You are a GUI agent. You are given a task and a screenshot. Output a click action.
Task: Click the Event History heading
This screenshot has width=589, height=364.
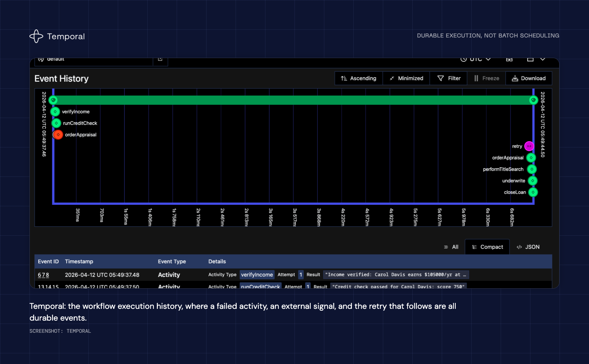pyautogui.click(x=61, y=79)
